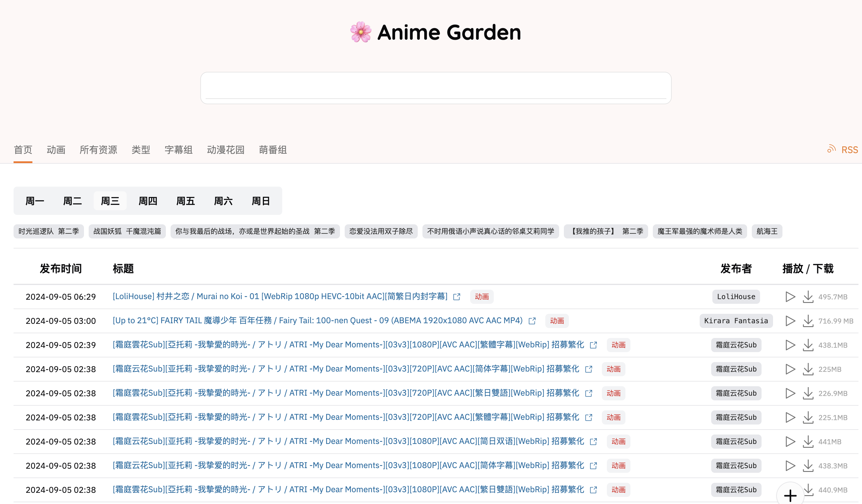Screen dimensions: 862x504
Task: Select weekday 周四
Action: pos(148,201)
